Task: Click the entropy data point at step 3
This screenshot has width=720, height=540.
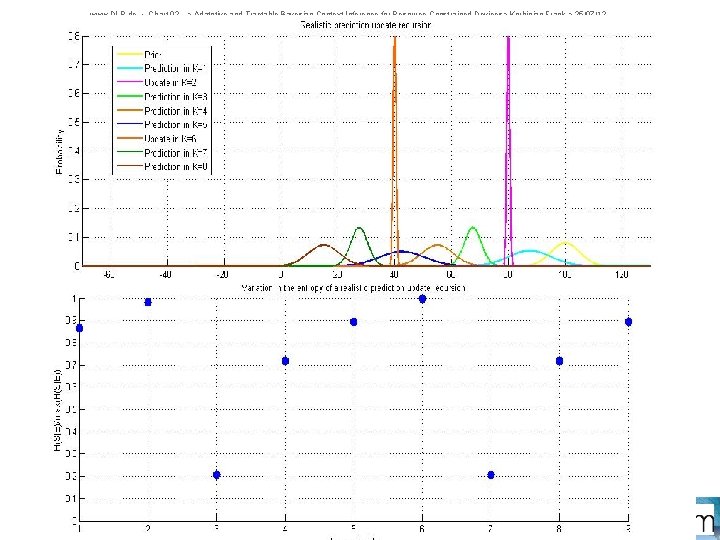Action: point(217,475)
